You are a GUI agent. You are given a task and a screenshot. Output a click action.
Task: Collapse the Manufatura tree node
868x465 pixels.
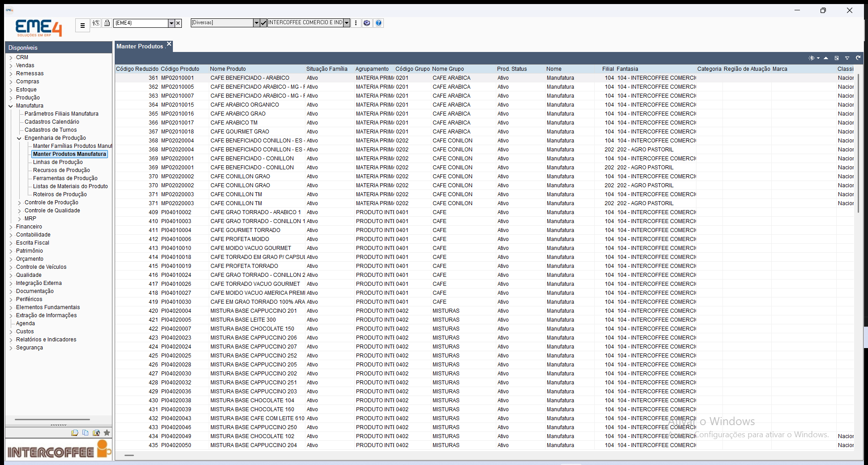pos(11,106)
